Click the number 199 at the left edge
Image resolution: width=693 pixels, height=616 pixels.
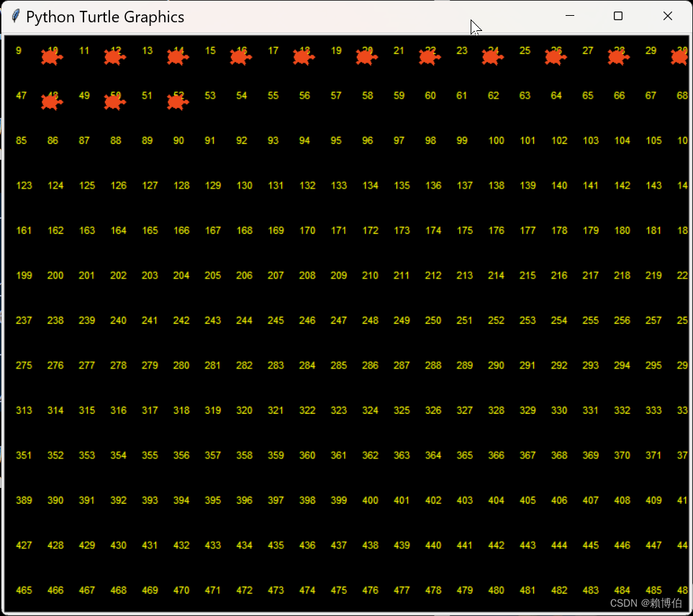24,275
